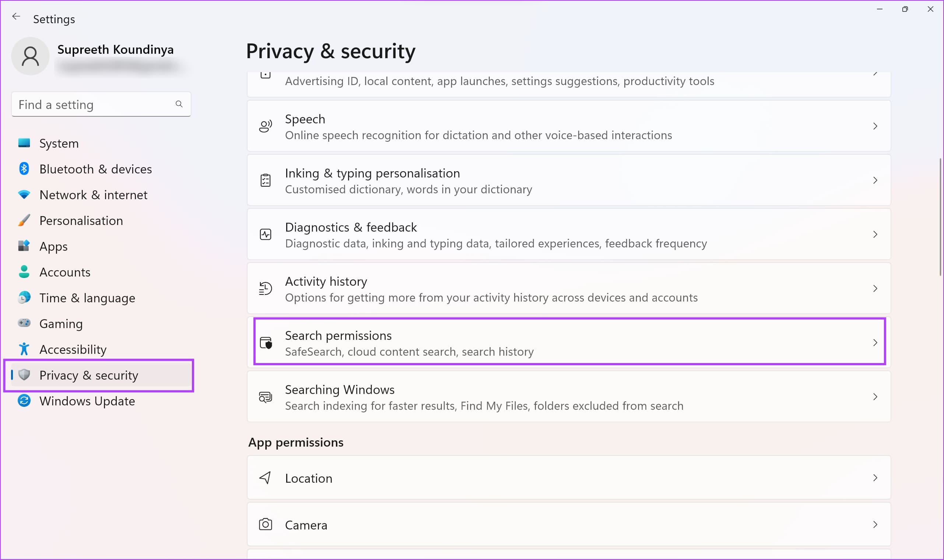The width and height of the screenshot is (944, 560).
Task: Expand Search permissions chevron arrow
Action: click(873, 343)
